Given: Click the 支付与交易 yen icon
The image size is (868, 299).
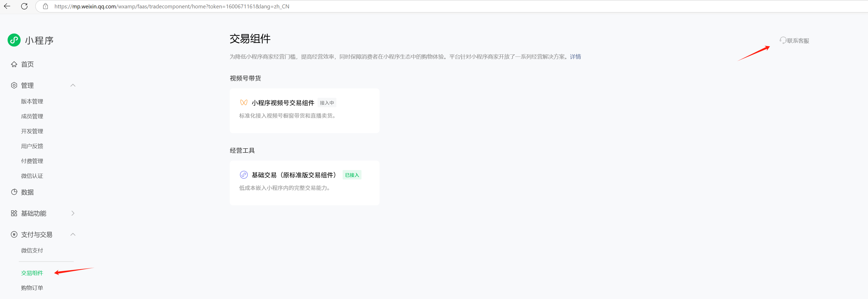Looking at the screenshot, I should 14,235.
